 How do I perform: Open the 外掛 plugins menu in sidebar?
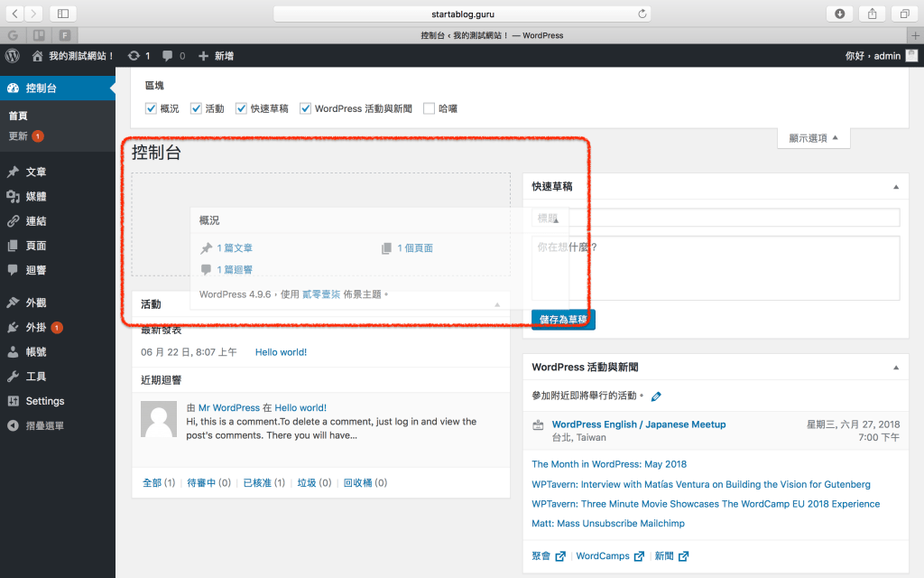(36, 328)
